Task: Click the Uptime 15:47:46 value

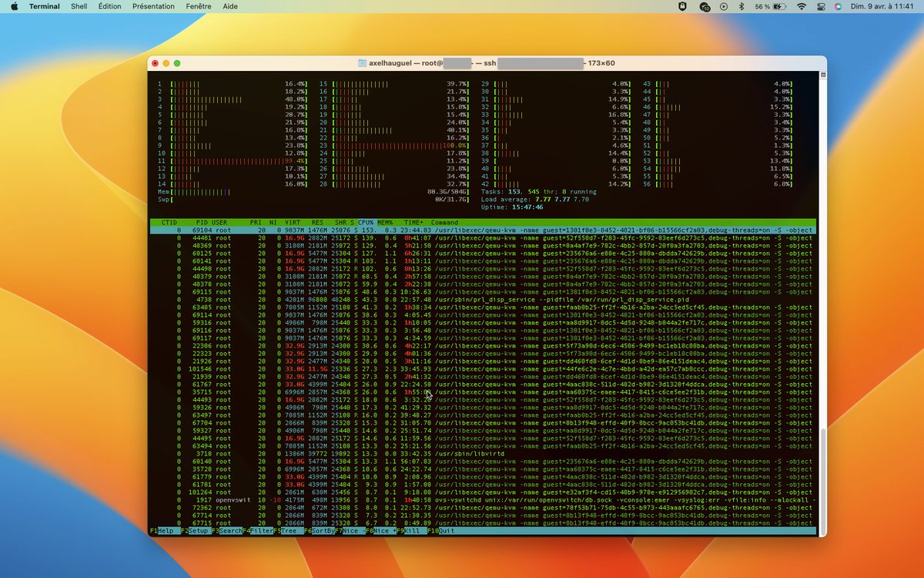Action: [527, 207]
